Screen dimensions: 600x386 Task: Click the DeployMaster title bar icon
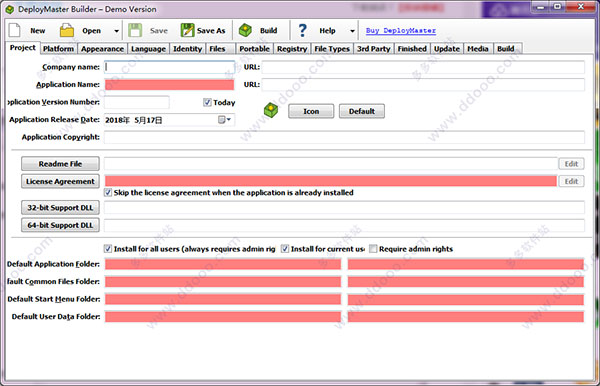click(x=10, y=9)
